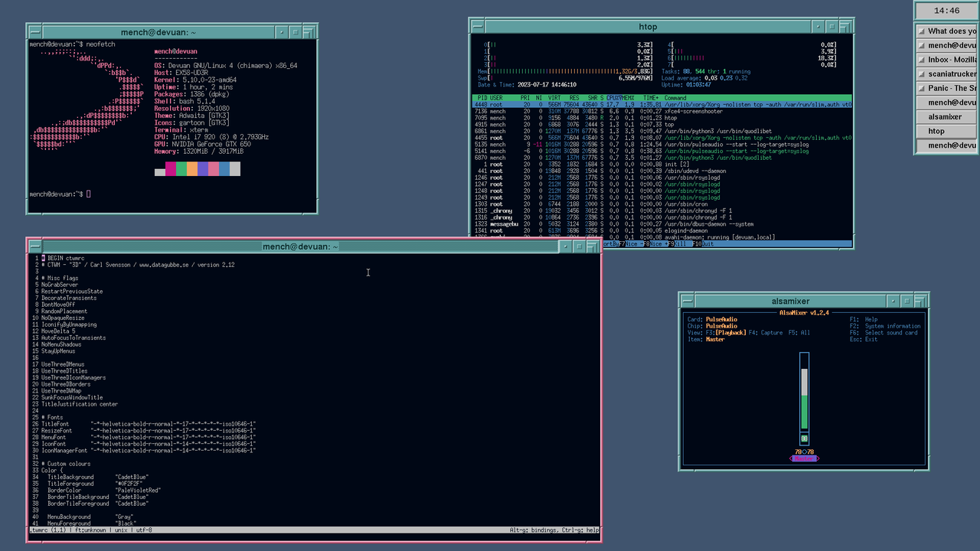This screenshot has height=551, width=980.
Task: Iconify the .twmrc editor window via dot button
Action: tap(565, 246)
